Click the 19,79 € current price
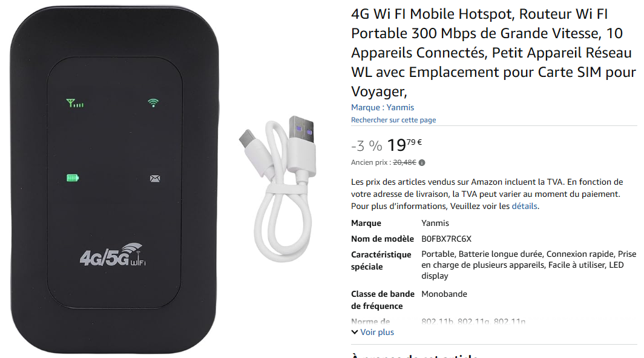The image size is (644, 358). point(404,145)
